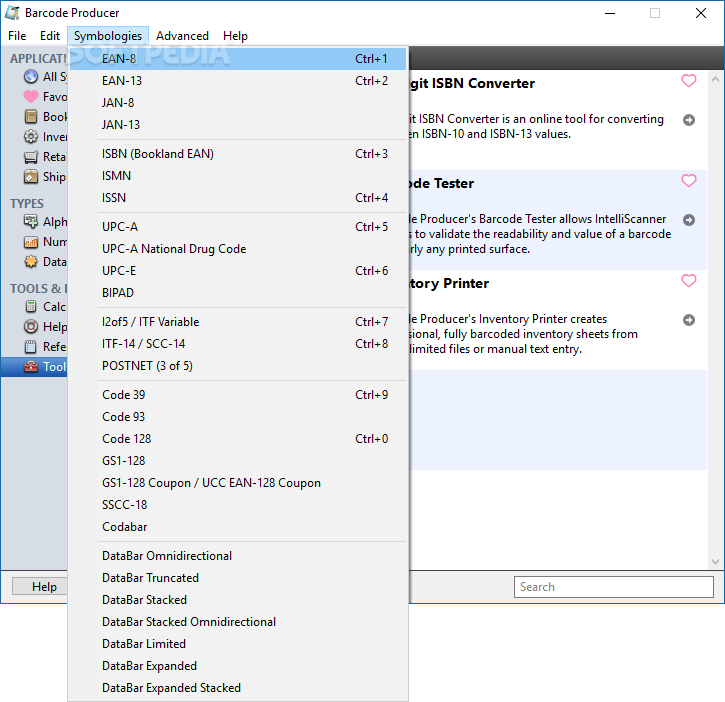Choose JAN-13 symbology
This screenshot has height=702, width=725.
[238, 124]
